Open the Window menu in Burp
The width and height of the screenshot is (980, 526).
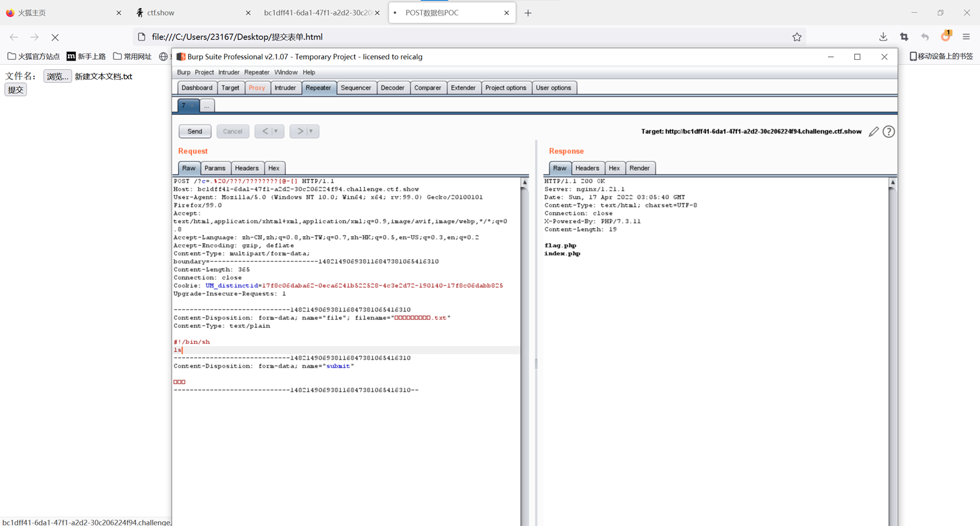pos(286,72)
